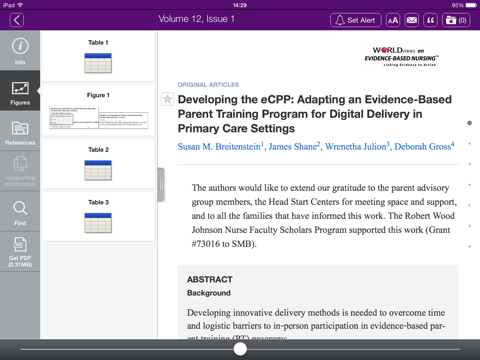Click the ORIGINAL ARTICLES category label
Image resolution: width=480 pixels, height=360 pixels.
click(x=208, y=85)
